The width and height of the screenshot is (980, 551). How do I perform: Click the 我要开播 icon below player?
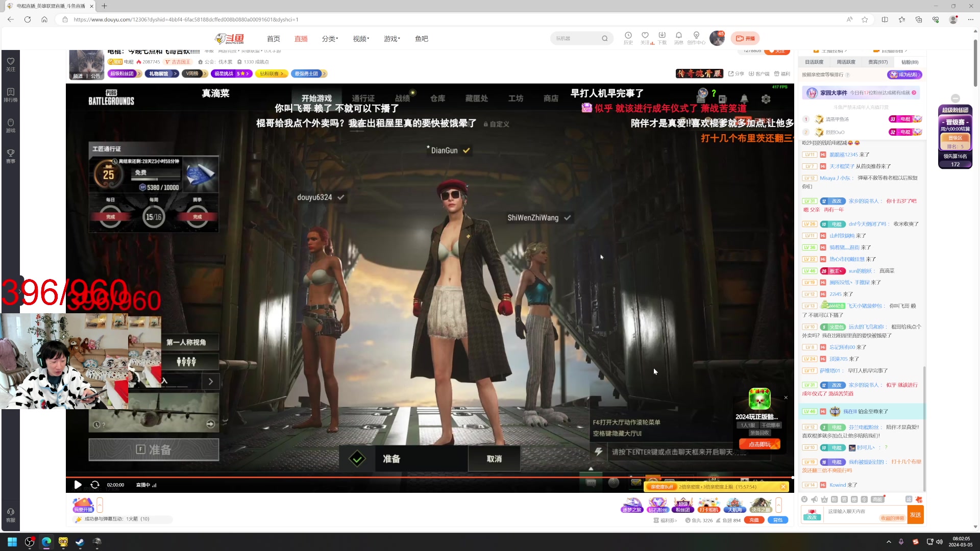click(x=83, y=505)
